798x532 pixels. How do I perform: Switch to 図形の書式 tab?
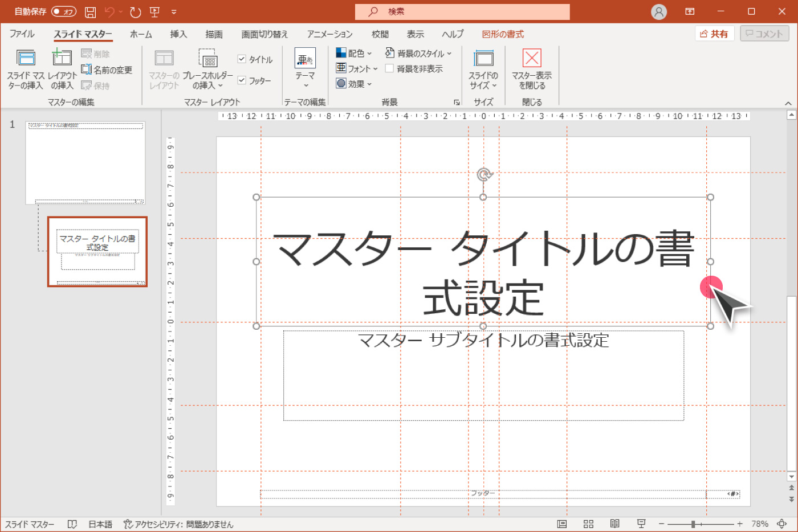[x=503, y=34]
